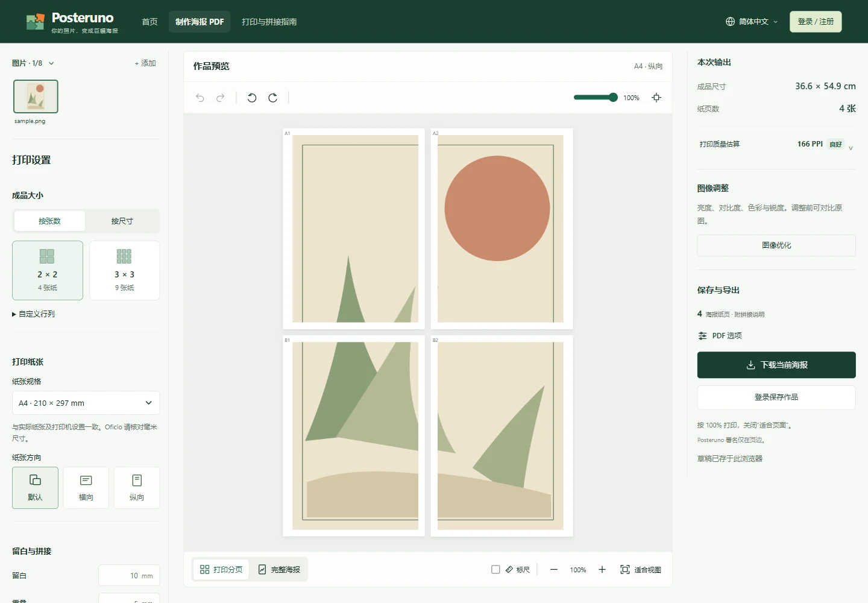Click the center view crosshair icon
Image resolution: width=868 pixels, height=603 pixels.
pyautogui.click(x=656, y=98)
